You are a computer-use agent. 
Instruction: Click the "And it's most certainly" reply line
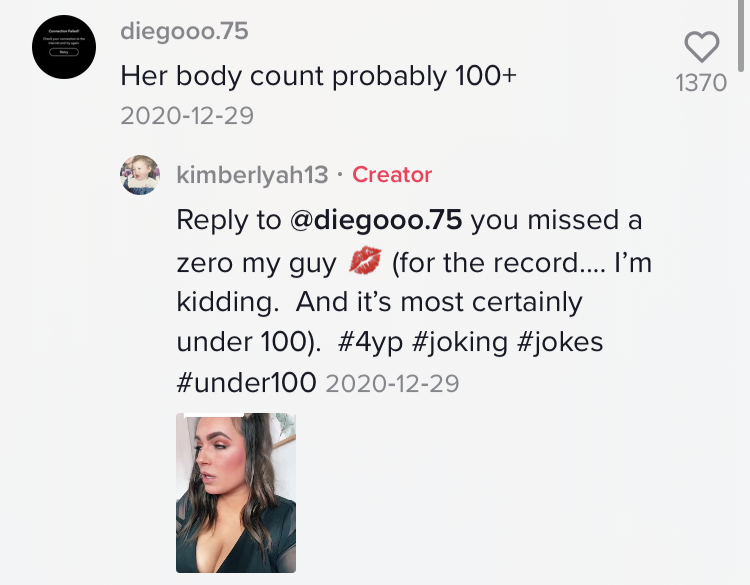439,301
